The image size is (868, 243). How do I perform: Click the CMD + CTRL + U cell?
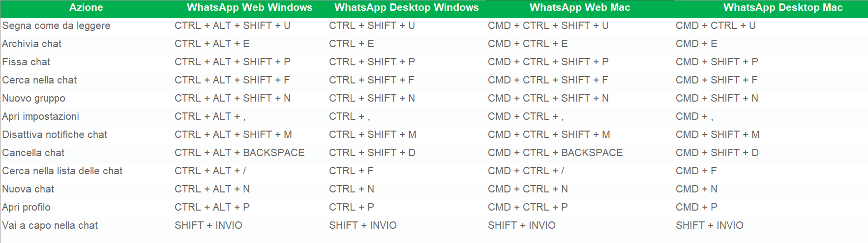(716, 26)
